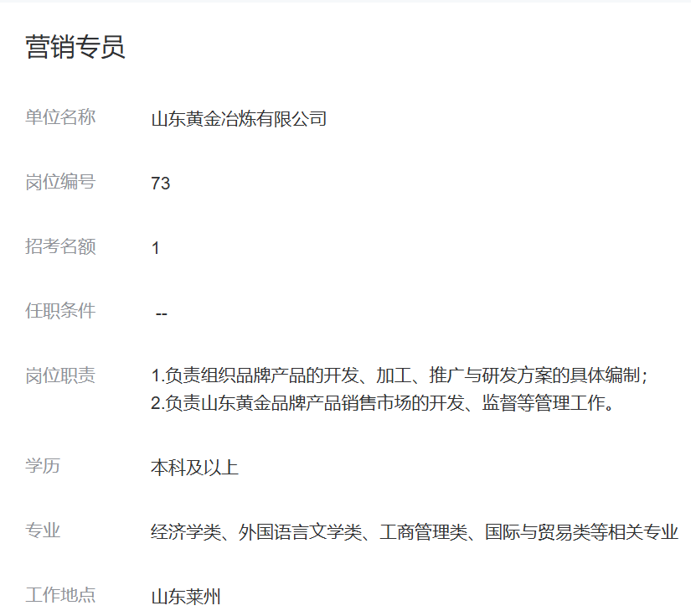
Task: Click the 任职条件 label
Action: click(60, 311)
